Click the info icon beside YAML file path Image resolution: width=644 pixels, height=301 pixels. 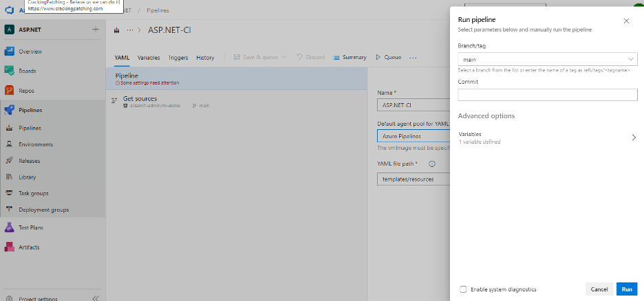point(431,164)
